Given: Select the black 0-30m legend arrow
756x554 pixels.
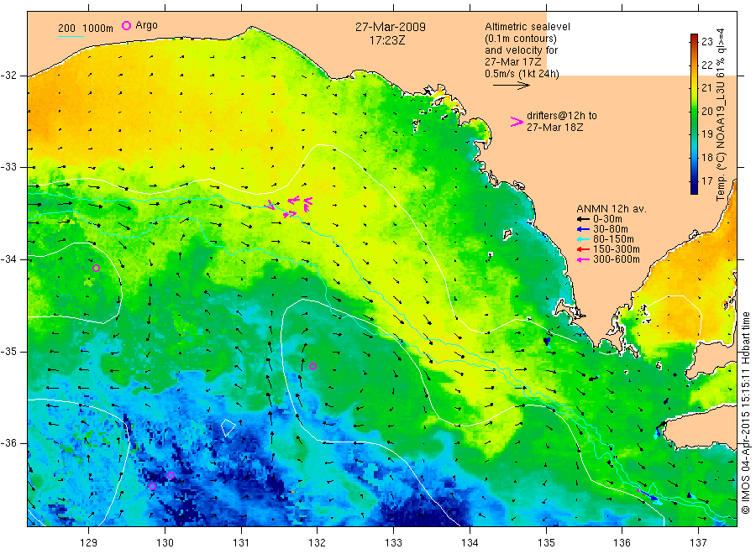Looking at the screenshot, I should coord(584,219).
